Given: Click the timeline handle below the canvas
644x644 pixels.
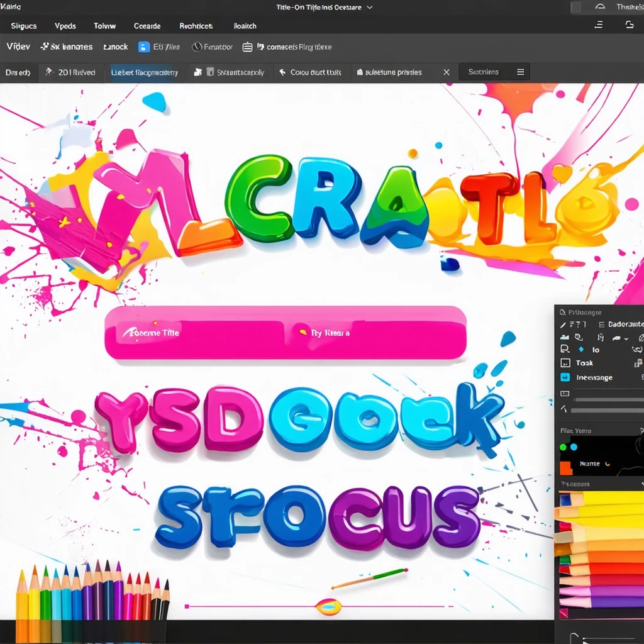Looking at the screenshot, I should click(328, 606).
